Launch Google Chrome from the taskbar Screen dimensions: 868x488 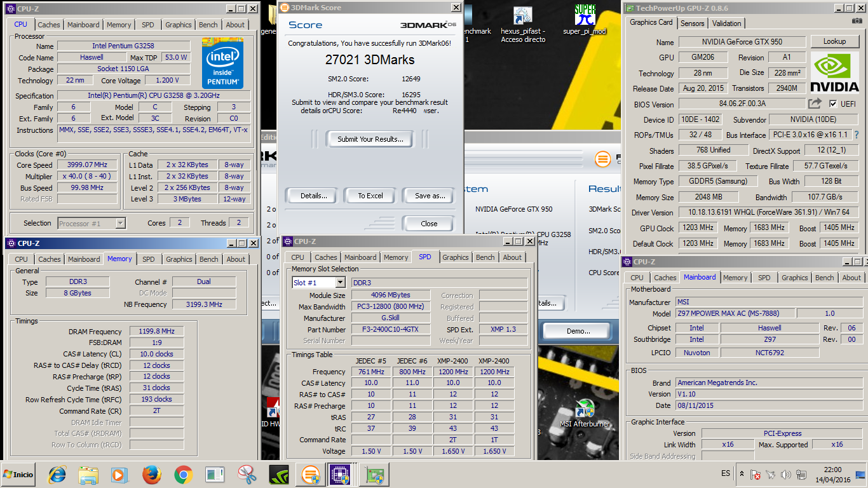pos(183,474)
